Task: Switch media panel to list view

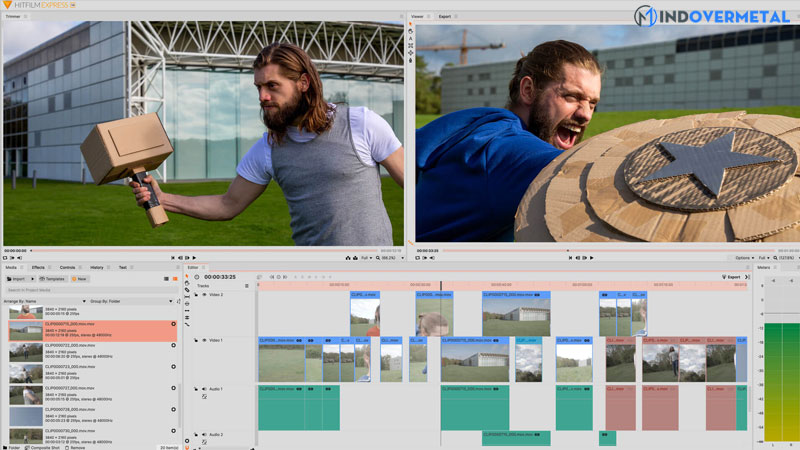Action: [x=167, y=279]
